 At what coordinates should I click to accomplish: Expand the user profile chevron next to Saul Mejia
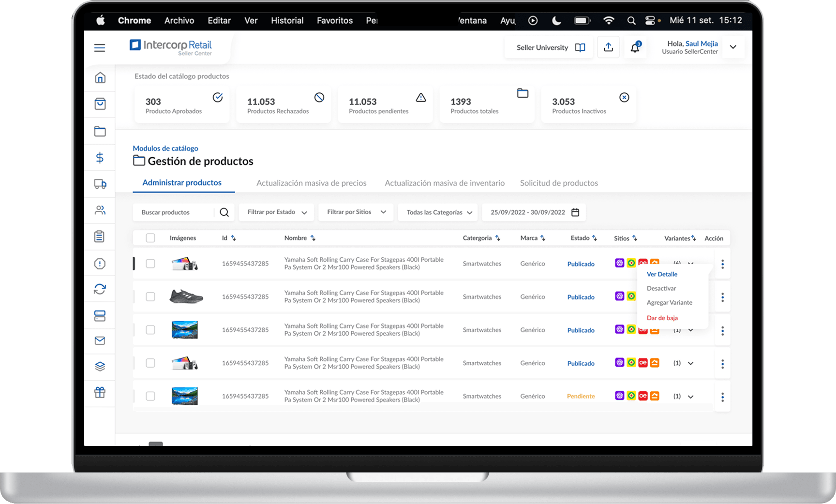[733, 47]
